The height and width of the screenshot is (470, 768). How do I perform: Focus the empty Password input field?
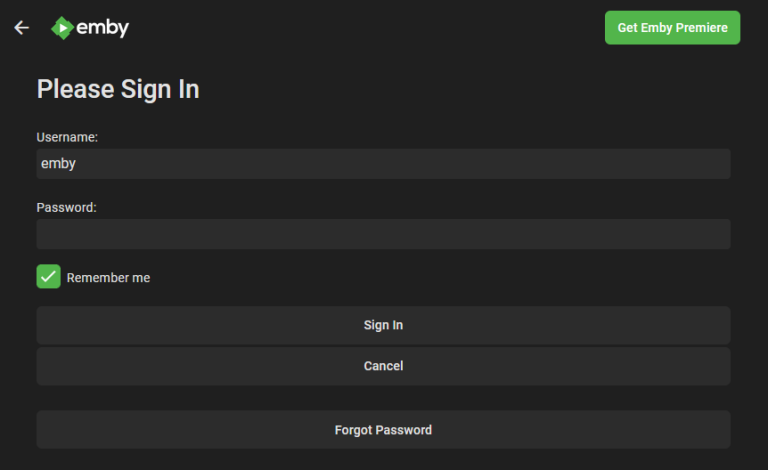point(384,234)
